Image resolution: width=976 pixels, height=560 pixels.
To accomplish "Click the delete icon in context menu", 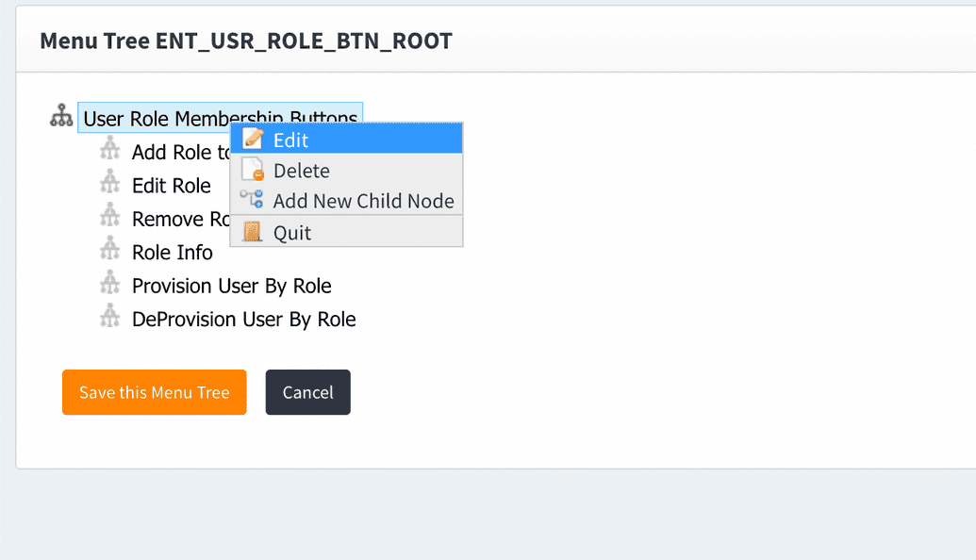I will (253, 170).
